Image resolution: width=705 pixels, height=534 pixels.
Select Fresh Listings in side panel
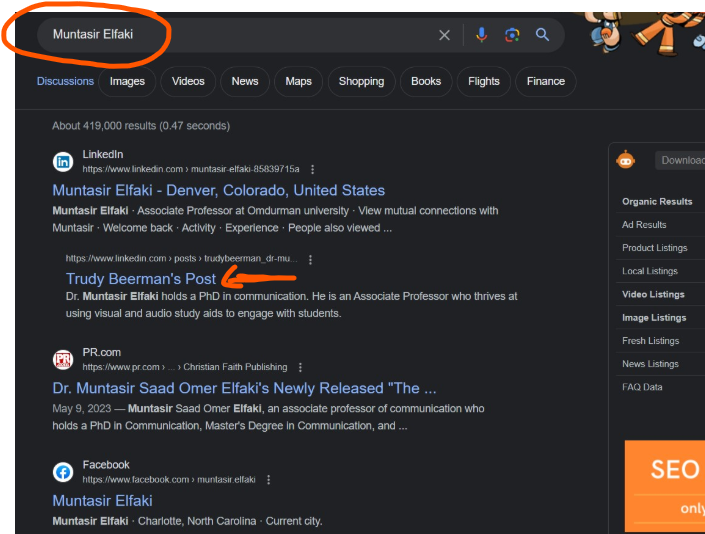tap(651, 341)
